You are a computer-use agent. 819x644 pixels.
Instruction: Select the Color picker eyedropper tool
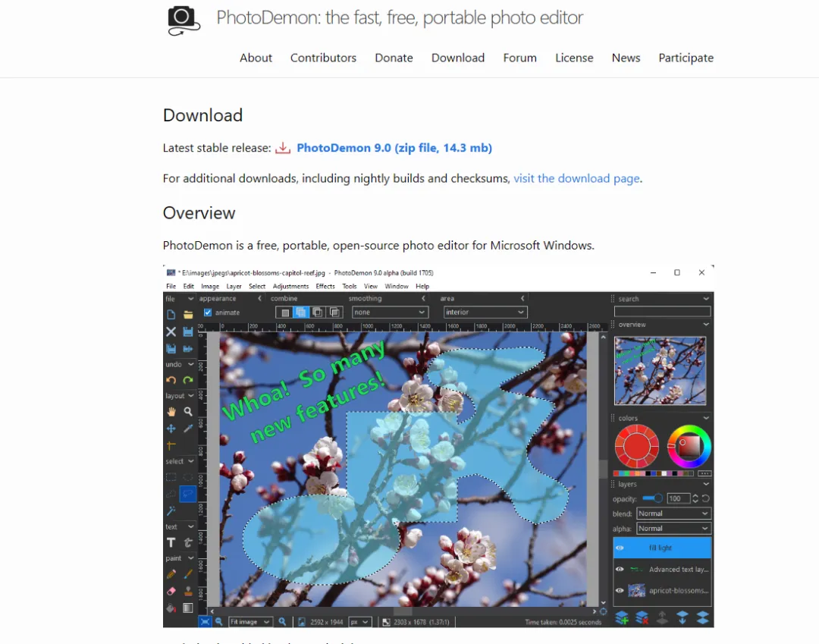point(188,429)
